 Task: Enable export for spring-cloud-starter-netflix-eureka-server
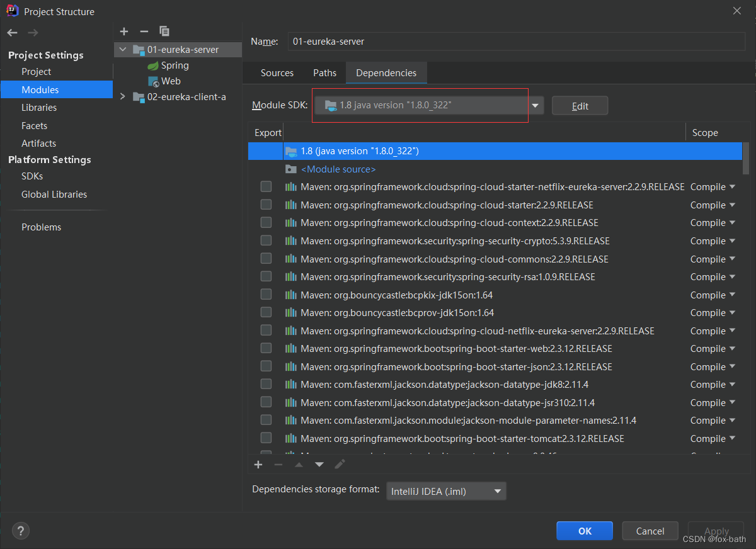click(x=266, y=186)
